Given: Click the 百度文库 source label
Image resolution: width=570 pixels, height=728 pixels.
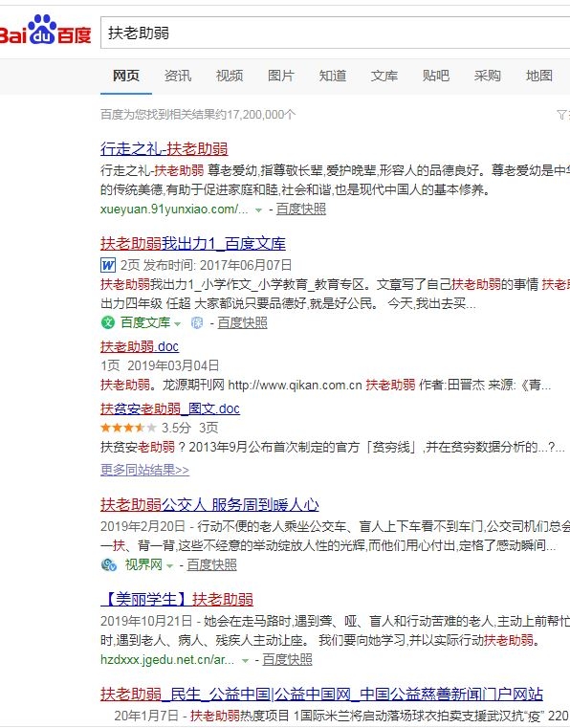Looking at the screenshot, I should (144, 322).
